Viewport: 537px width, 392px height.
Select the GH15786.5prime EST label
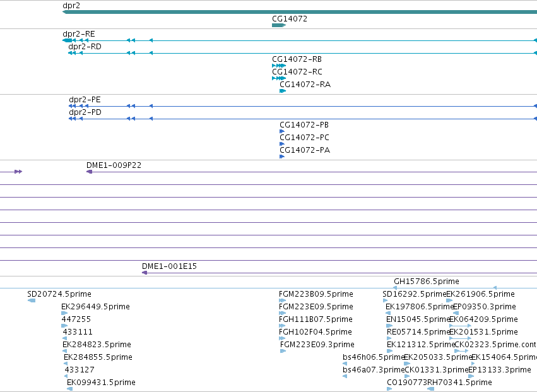pyautogui.click(x=427, y=282)
